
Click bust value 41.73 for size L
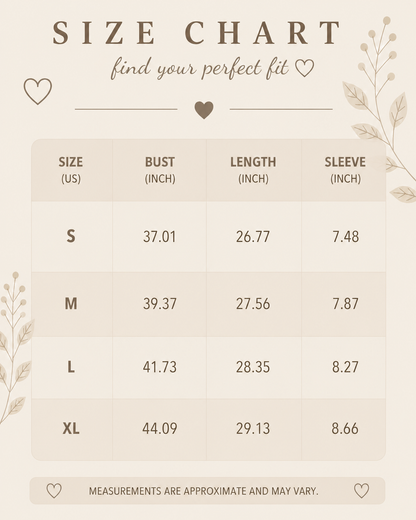point(160,367)
